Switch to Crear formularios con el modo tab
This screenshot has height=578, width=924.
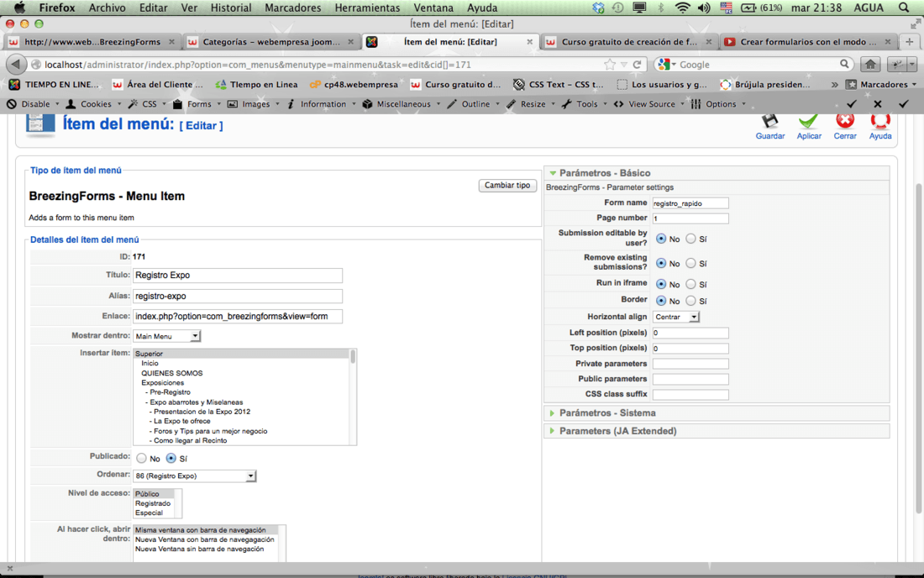coord(808,42)
